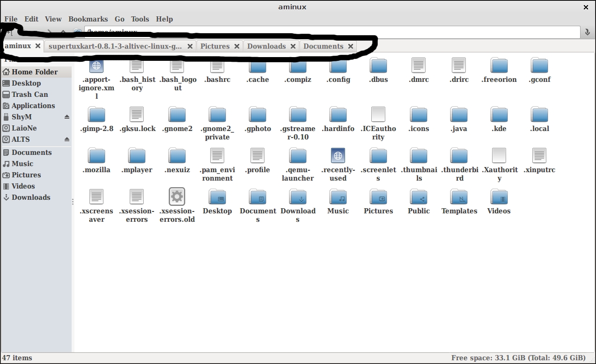
Task: Open the .recently-used file
Action: click(338, 156)
